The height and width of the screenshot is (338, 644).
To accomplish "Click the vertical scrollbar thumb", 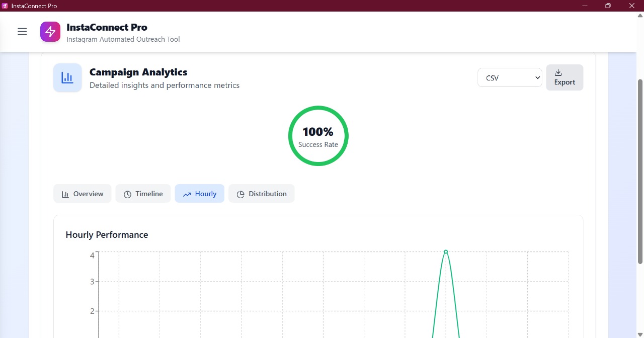I will pos(640,171).
